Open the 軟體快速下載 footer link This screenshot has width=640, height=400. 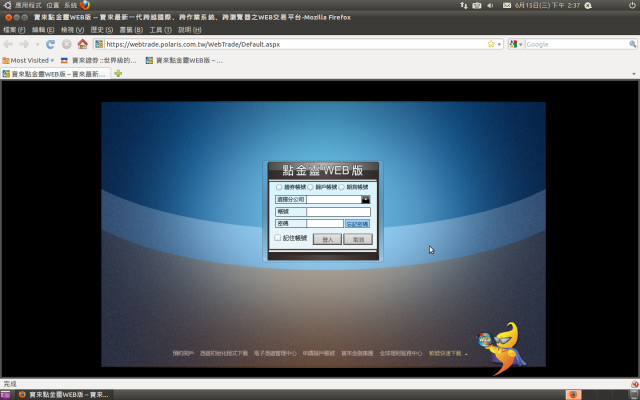(445, 353)
